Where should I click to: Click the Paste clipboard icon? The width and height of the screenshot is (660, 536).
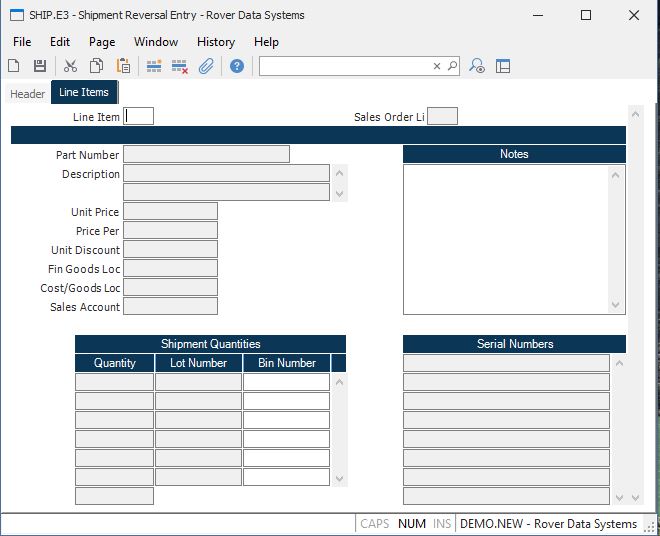click(x=123, y=66)
